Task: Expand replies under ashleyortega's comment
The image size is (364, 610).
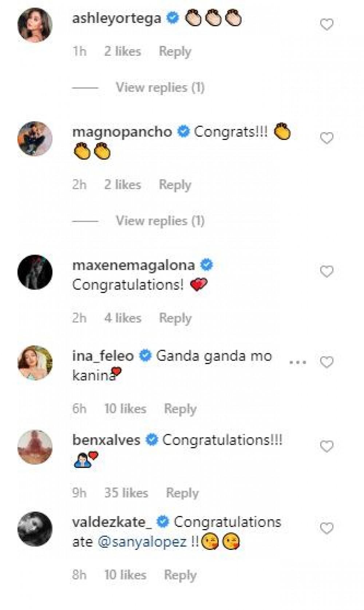Action: 160,87
